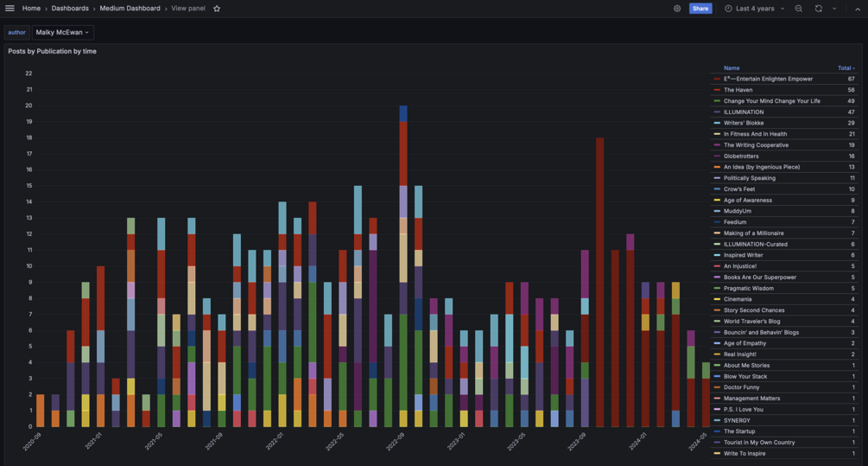
Task: Open the hamburger navigation menu
Action: [x=10, y=9]
